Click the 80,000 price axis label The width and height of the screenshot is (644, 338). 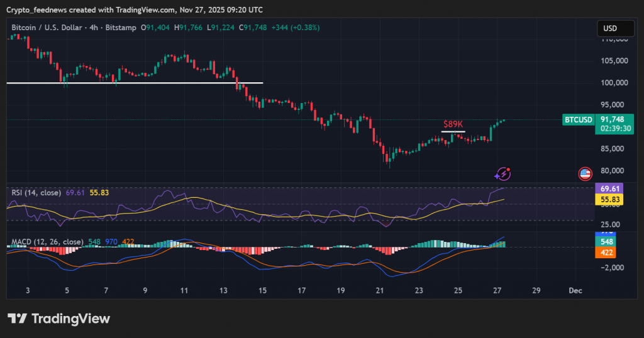click(x=612, y=171)
